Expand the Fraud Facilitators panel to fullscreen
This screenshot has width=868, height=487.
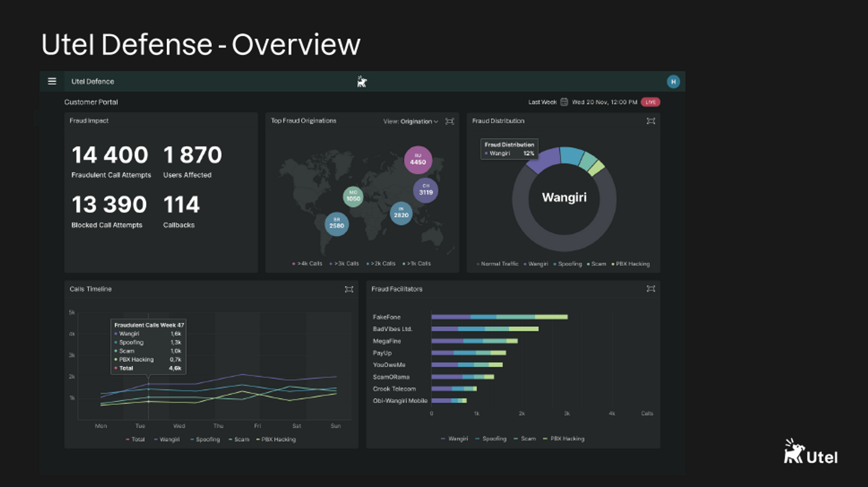pos(651,289)
